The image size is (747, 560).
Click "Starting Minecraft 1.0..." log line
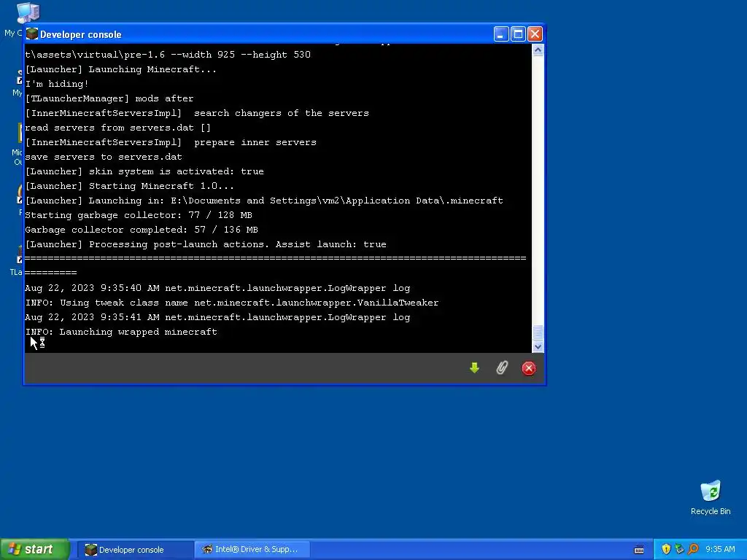pyautogui.click(x=130, y=186)
